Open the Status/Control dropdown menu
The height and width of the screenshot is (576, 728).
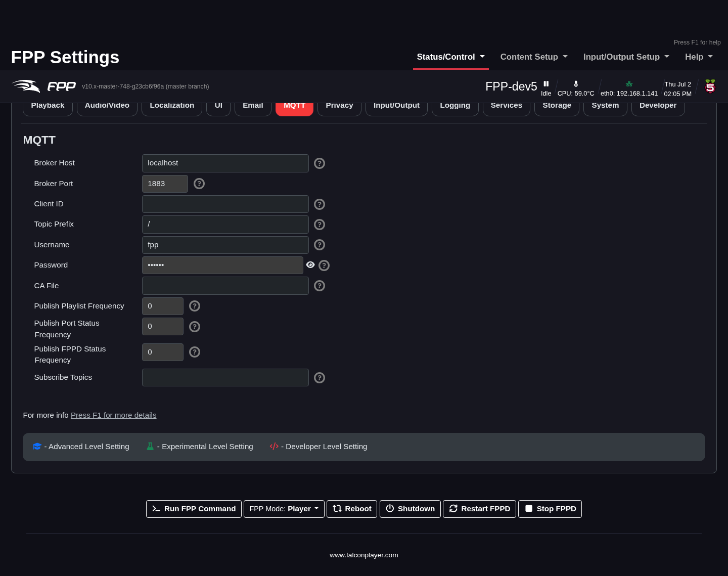pyautogui.click(x=451, y=57)
